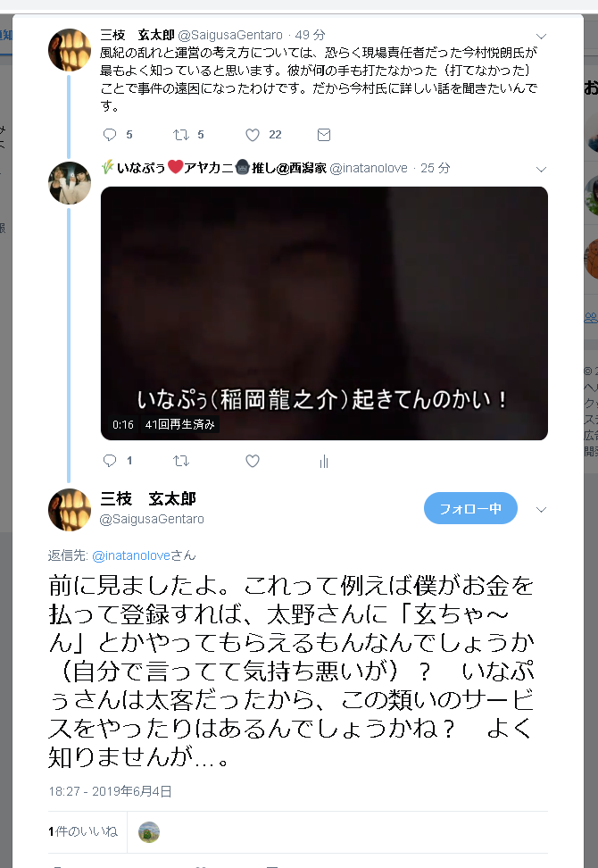Open the 49 分 timestamp of first tweet
Viewport: 598px width, 868px height.
coord(311,35)
